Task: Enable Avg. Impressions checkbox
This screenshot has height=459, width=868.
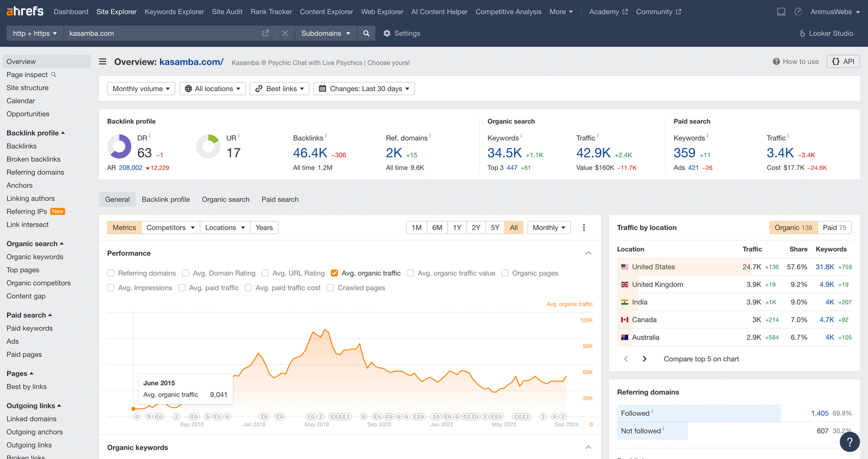Action: click(111, 288)
